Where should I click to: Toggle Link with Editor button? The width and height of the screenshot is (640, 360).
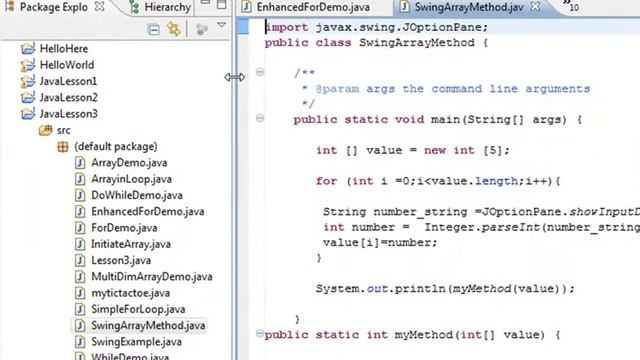[x=174, y=29]
